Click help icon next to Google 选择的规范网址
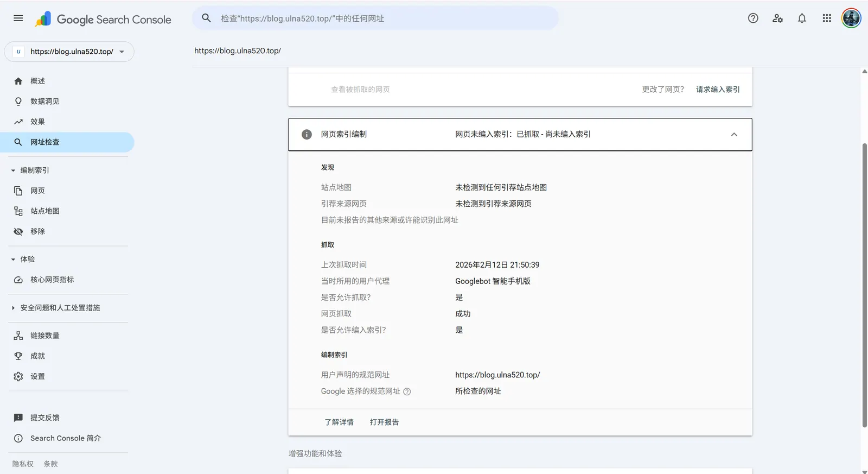The width and height of the screenshot is (868, 474). pyautogui.click(x=407, y=391)
